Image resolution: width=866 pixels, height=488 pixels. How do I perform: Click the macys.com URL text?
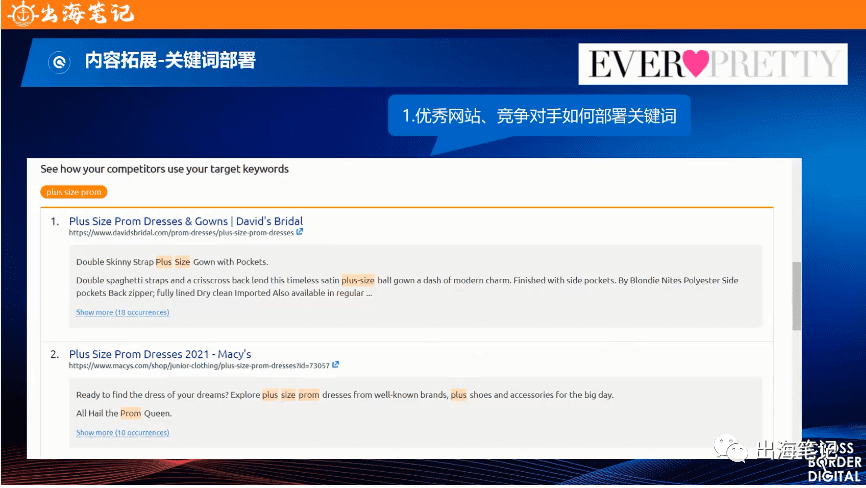pyautogui.click(x=199, y=365)
